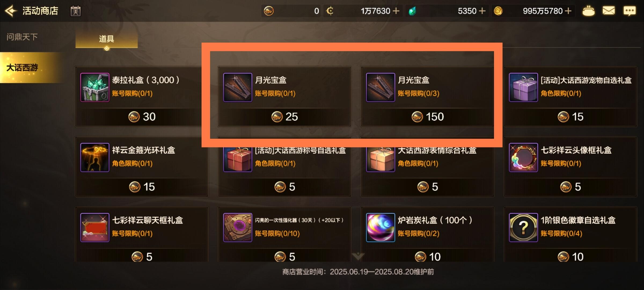The height and width of the screenshot is (290, 644).
Task: Click the 1阶银色徽章自选礼盒 question mark icon
Action: 523,227
